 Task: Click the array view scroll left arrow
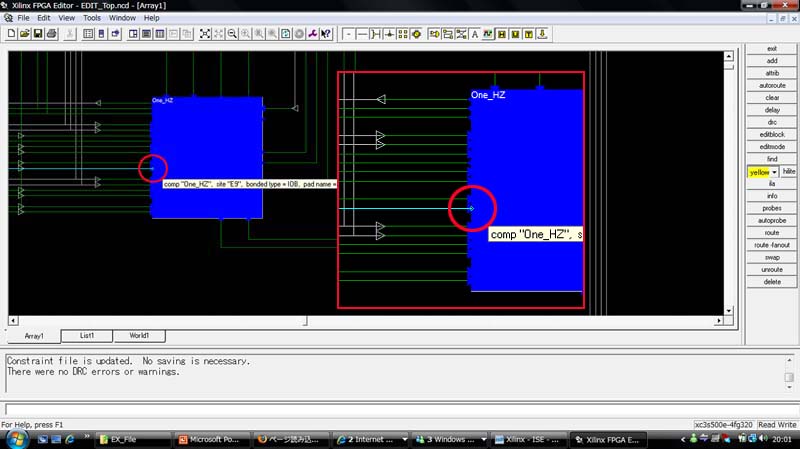point(14,320)
